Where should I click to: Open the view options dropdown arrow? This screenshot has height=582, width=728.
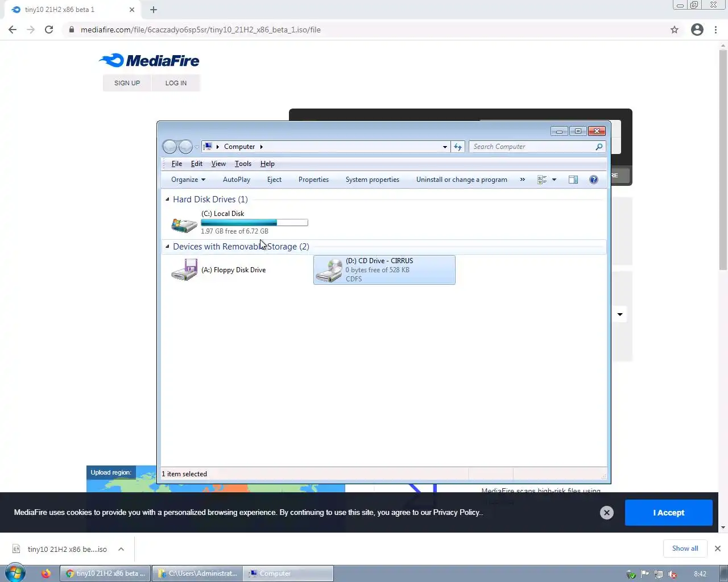tap(554, 180)
